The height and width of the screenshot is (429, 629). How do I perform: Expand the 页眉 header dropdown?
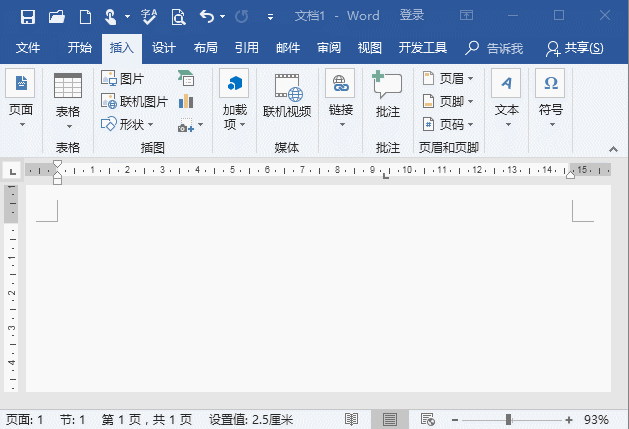click(x=448, y=78)
